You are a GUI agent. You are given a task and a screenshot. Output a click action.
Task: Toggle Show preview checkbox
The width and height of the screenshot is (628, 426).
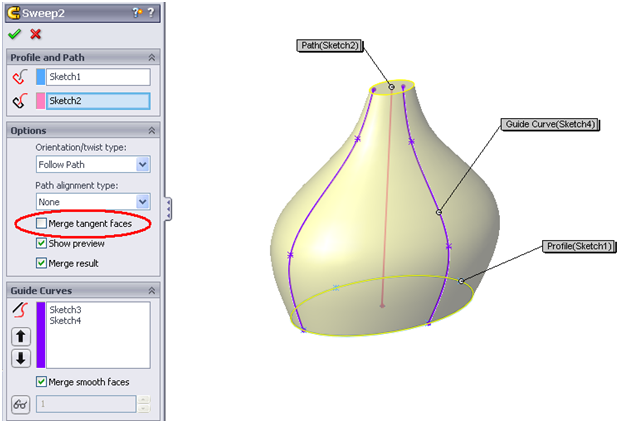(x=41, y=243)
